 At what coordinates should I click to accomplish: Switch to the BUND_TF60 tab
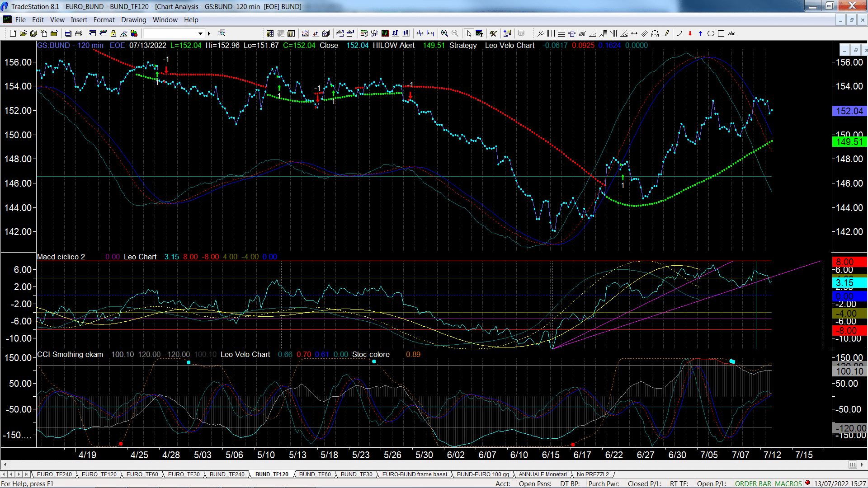pos(315,474)
